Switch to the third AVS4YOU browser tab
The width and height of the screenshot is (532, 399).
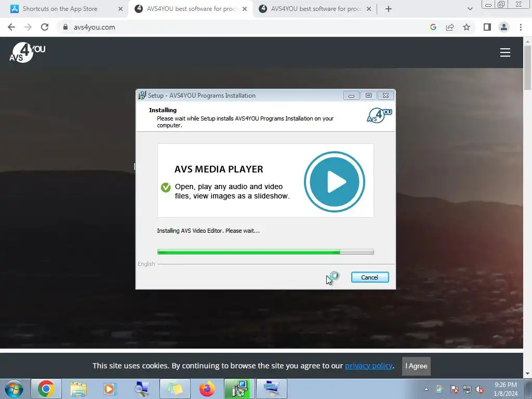point(315,9)
